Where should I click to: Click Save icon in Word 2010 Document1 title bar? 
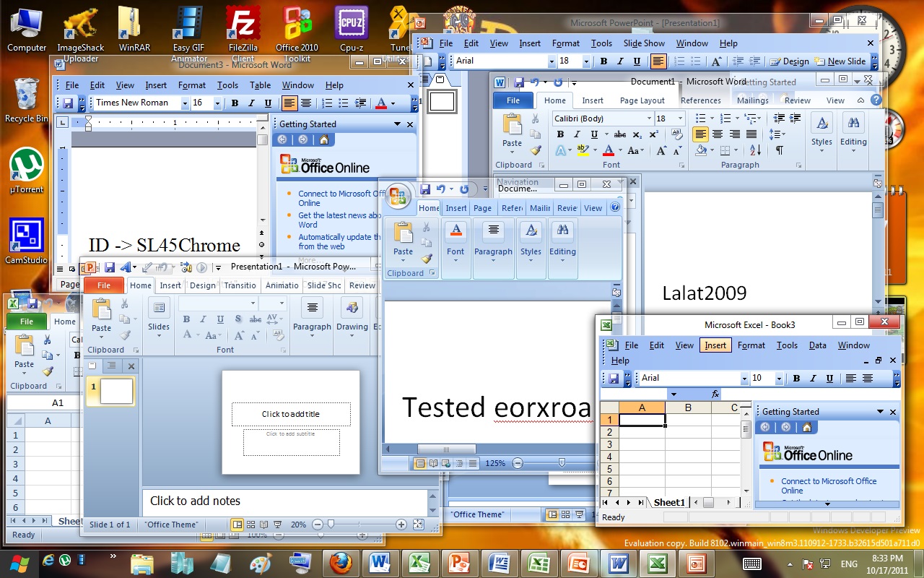point(518,82)
